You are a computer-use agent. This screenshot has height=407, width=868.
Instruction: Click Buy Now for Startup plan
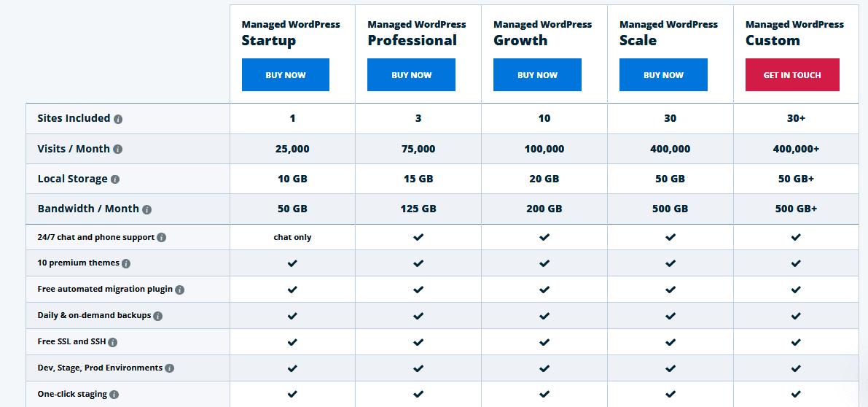pyautogui.click(x=286, y=74)
